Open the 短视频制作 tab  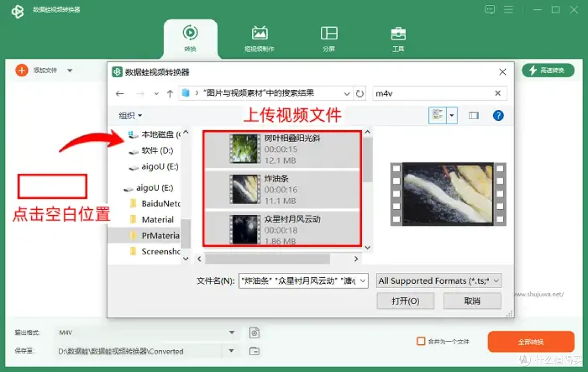tap(259, 39)
